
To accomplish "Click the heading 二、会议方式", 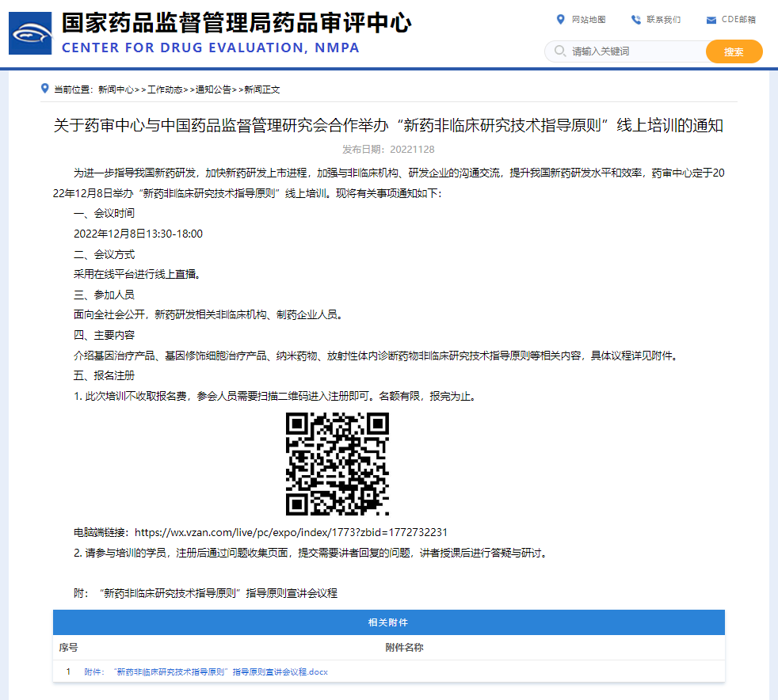I will pyautogui.click(x=105, y=254).
